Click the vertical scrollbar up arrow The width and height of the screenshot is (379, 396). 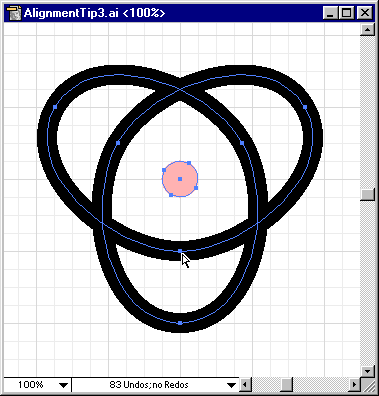(x=368, y=30)
